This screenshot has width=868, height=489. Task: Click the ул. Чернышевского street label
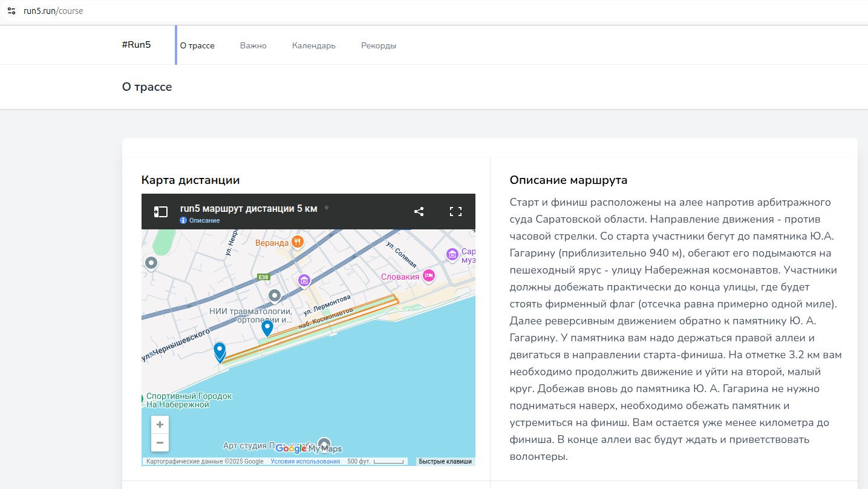175,345
